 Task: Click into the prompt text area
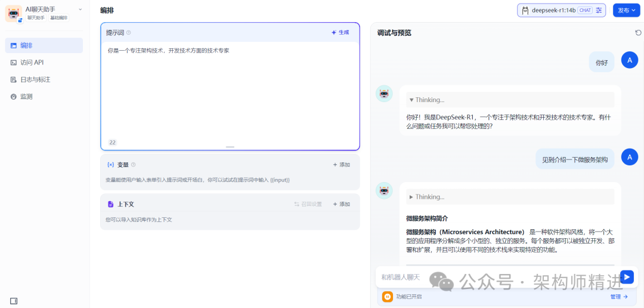tap(230, 91)
